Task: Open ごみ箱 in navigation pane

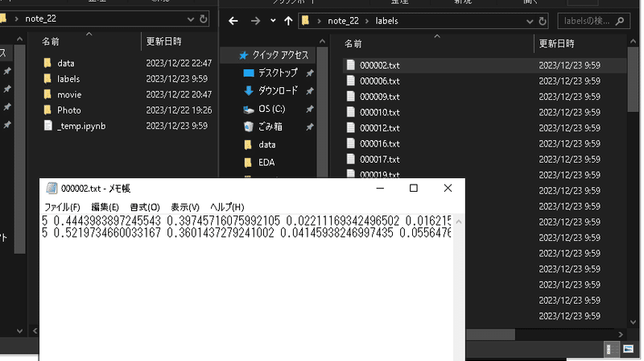Action: [263, 127]
